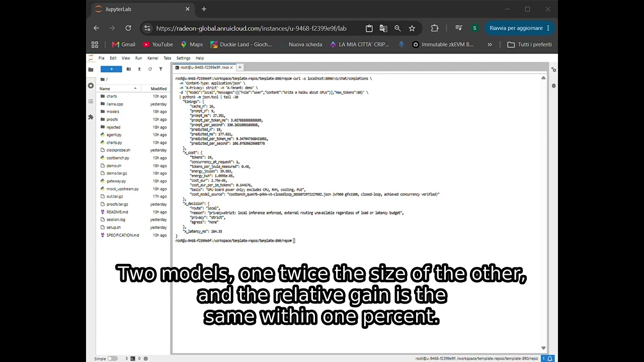Image resolution: width=644 pixels, height=362 pixels.
Task: Bookmark this page with the star icon
Action: coord(412,28)
